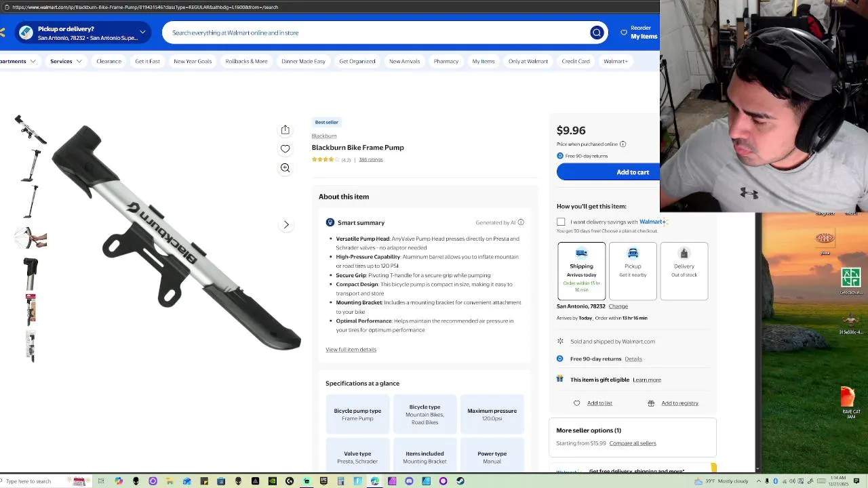The height and width of the screenshot is (488, 868).
Task: Open the 'Rollbacks & More' nav item
Action: coord(246,61)
